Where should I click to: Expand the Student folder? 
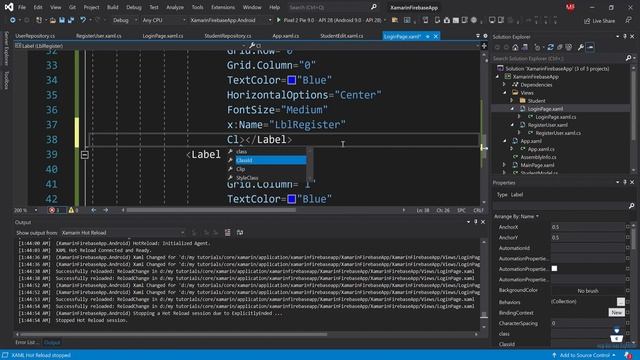[512, 101]
